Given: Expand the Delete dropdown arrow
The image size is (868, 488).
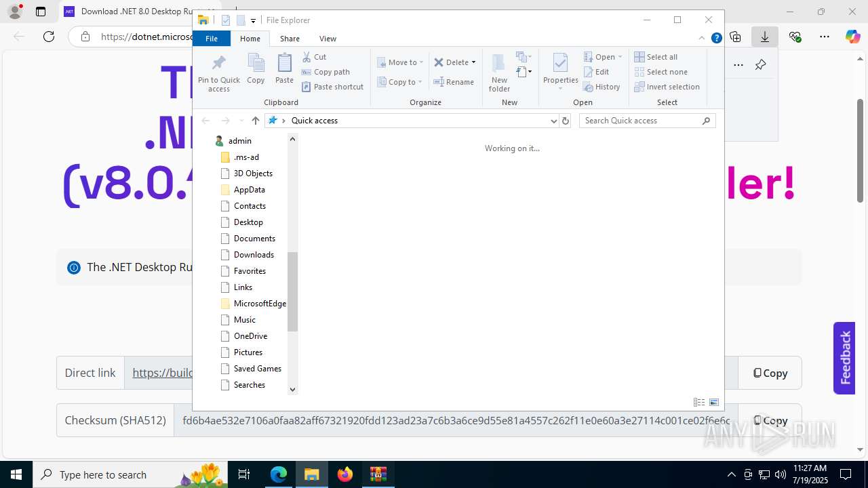Looking at the screenshot, I should click(473, 62).
